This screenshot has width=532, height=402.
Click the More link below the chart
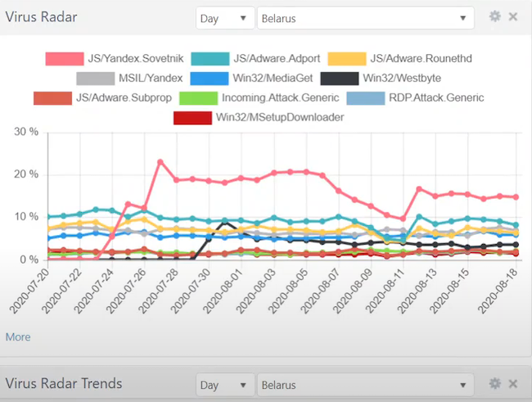pyautogui.click(x=18, y=337)
